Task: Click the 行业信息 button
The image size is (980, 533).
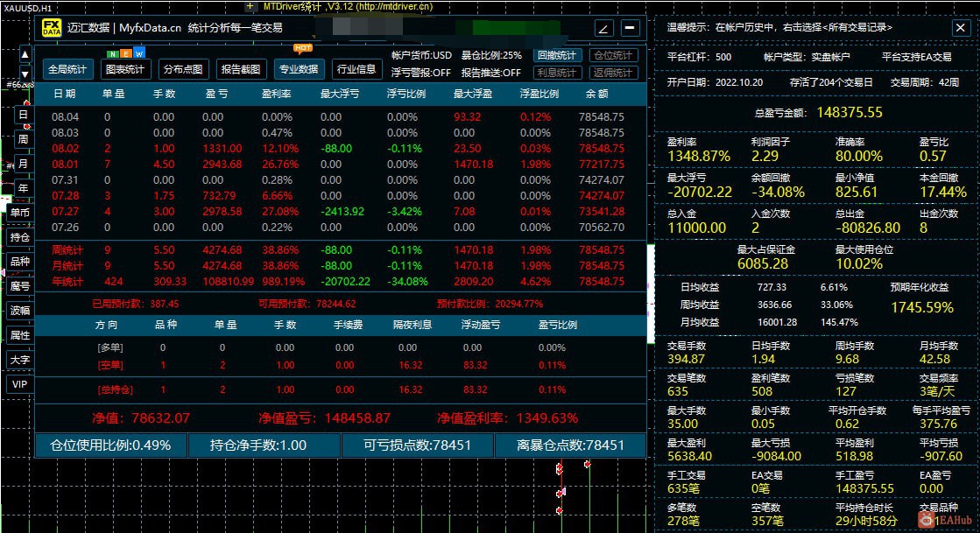Action: (x=356, y=69)
